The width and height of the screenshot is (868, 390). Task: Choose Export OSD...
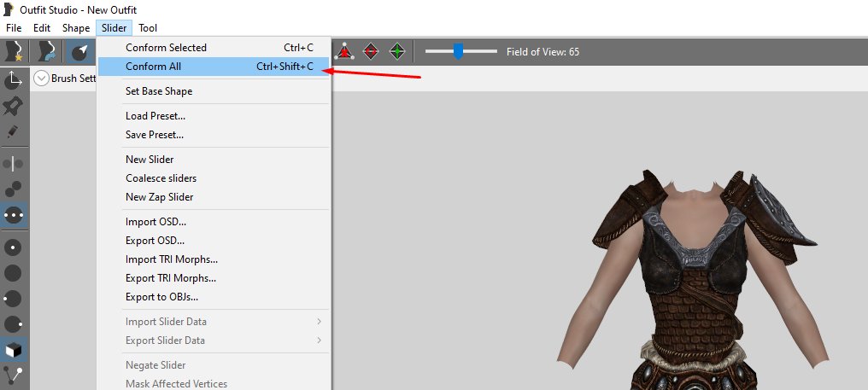[214, 241]
